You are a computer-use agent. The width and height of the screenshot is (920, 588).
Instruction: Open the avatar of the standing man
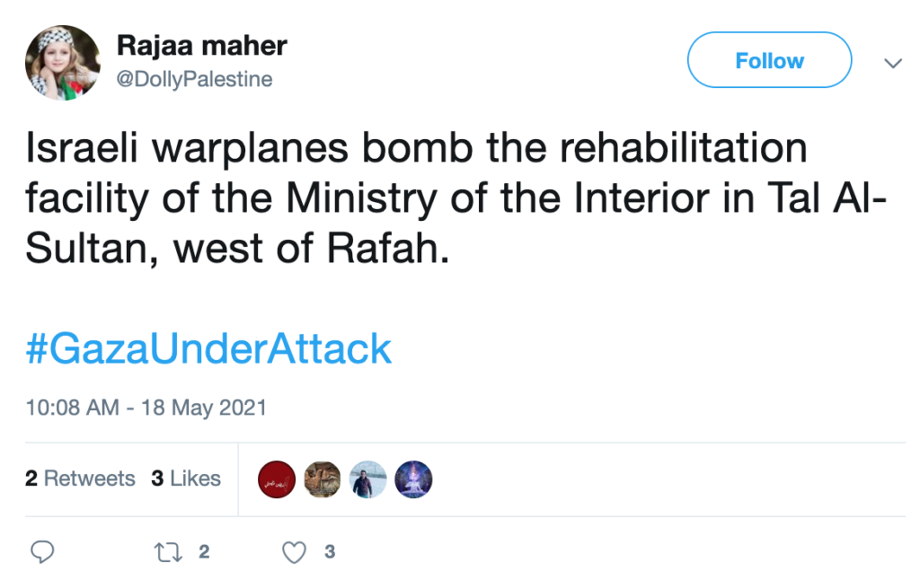coord(368,479)
